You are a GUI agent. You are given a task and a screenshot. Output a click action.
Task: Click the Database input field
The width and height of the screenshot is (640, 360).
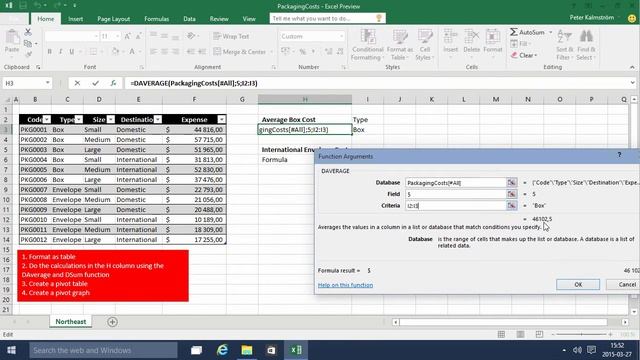pos(456,182)
